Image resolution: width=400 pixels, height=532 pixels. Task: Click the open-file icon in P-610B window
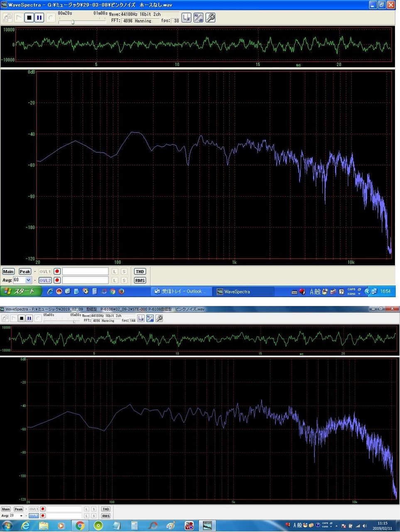pos(5,318)
